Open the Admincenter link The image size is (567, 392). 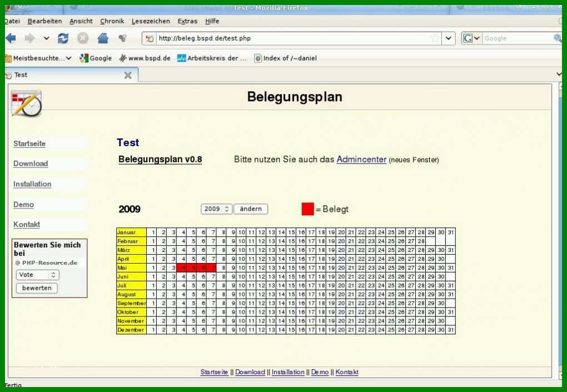tap(361, 160)
